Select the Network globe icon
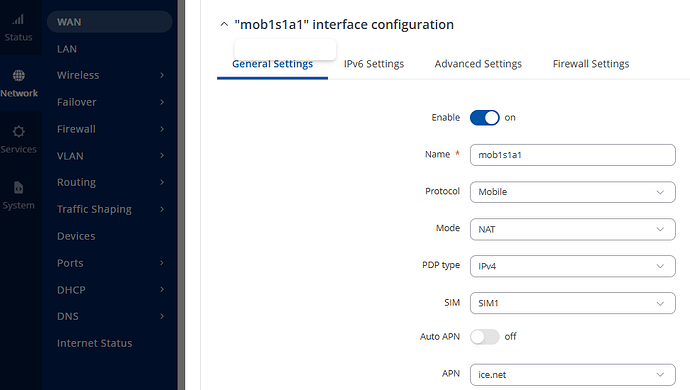This screenshot has width=690, height=390. 18,75
